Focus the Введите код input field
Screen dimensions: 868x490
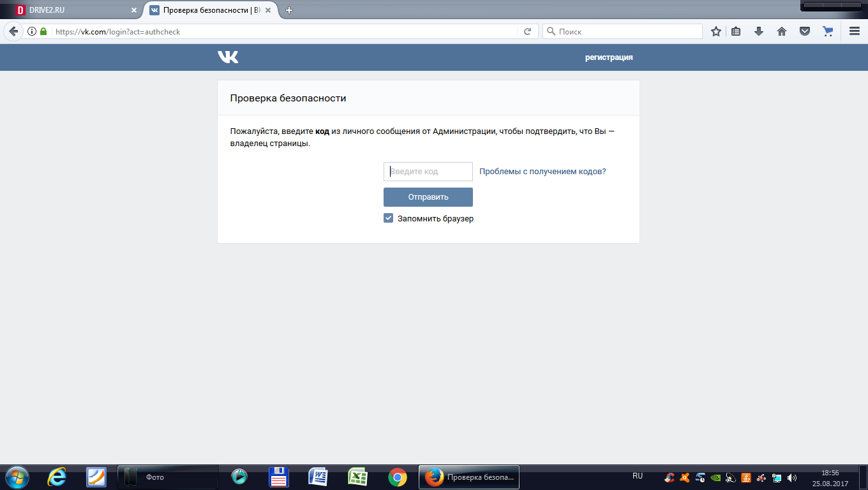pos(428,172)
